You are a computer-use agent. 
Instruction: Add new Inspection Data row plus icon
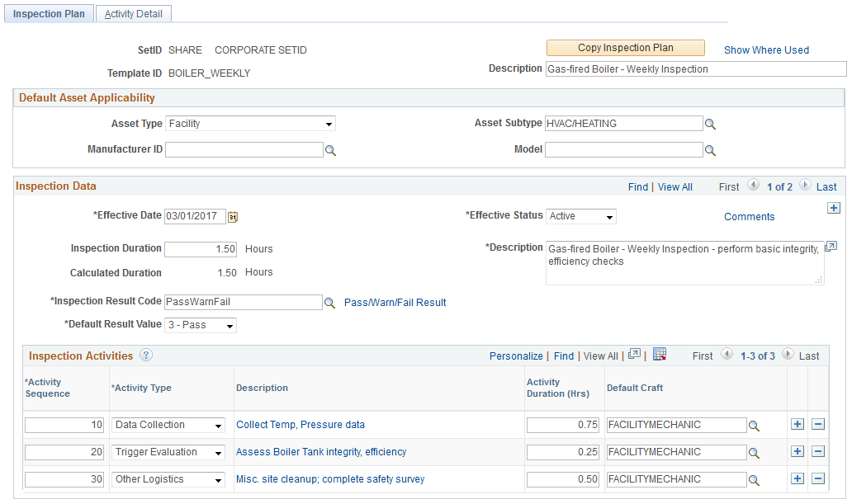click(x=834, y=208)
